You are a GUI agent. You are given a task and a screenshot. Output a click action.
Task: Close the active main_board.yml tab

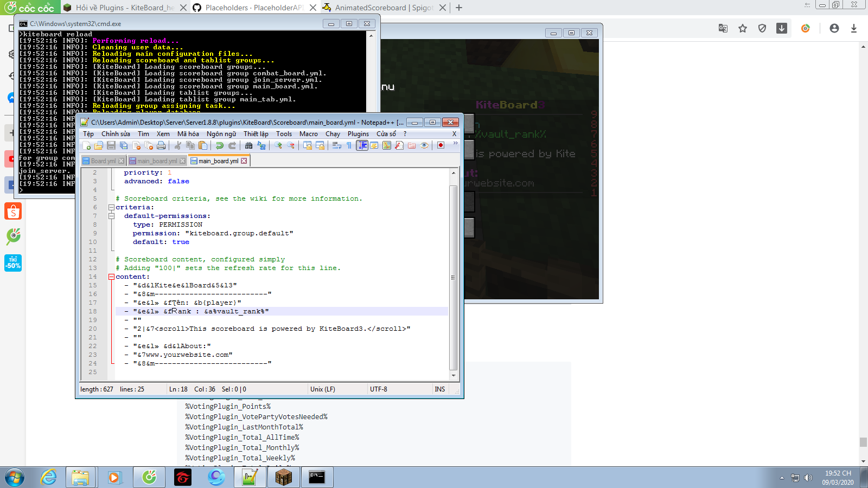[244, 161]
